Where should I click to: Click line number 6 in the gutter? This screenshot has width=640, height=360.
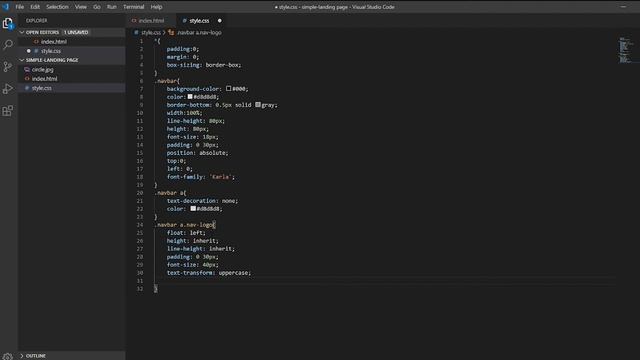pos(141,81)
